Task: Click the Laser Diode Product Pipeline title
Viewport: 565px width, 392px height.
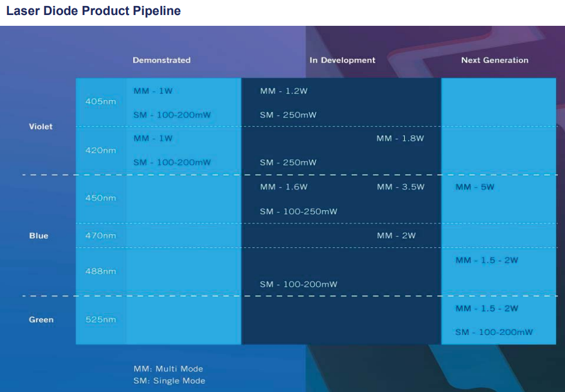Action: tap(93, 11)
